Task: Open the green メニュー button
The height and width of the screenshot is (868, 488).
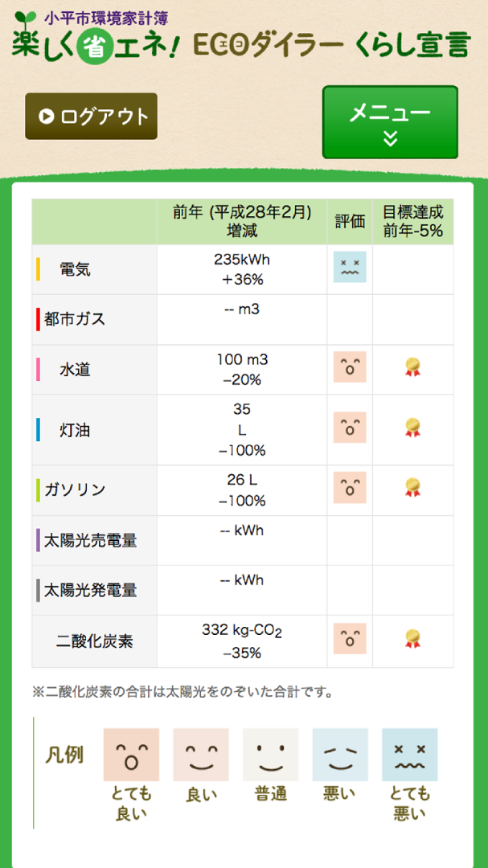Action: click(x=391, y=122)
